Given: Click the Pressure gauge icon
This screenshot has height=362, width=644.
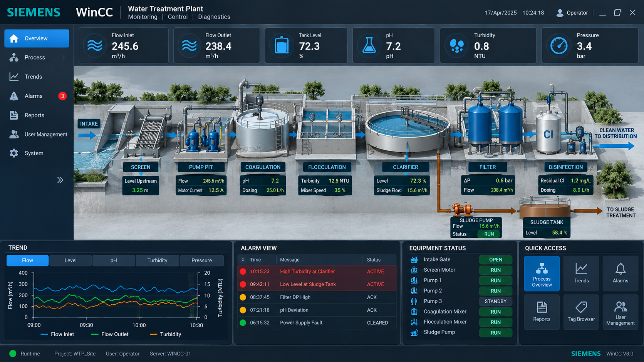Looking at the screenshot, I should click(x=559, y=45).
